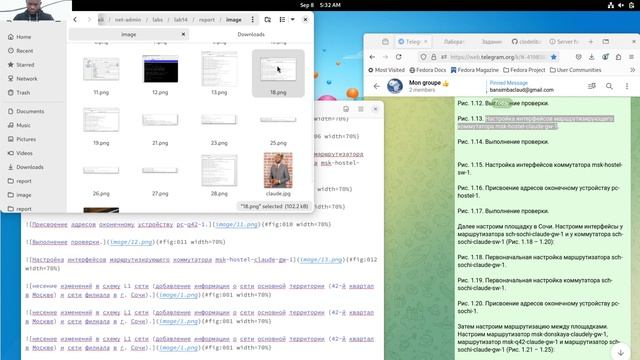Open the Files path bar kebab menu
This screenshot has height=360, width=640.
tap(253, 20)
